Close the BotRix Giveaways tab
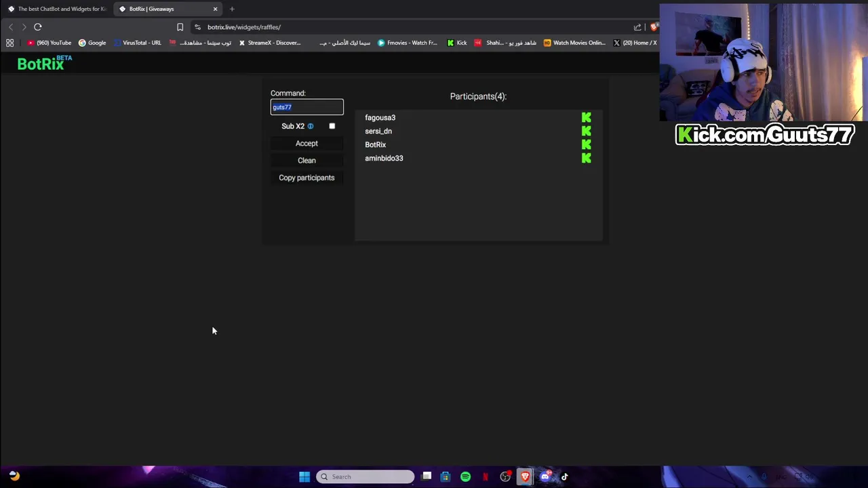This screenshot has width=868, height=488. pyautogui.click(x=216, y=9)
